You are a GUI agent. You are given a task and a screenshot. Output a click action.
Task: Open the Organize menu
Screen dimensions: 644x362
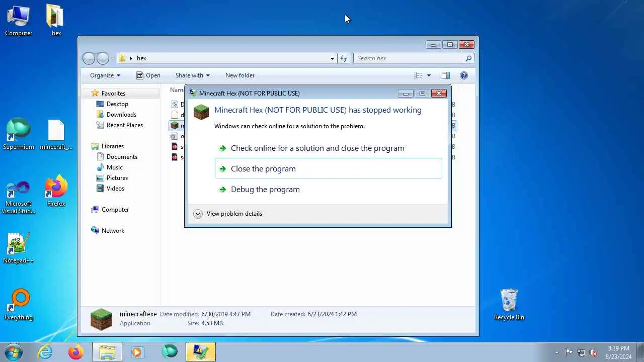tap(105, 75)
